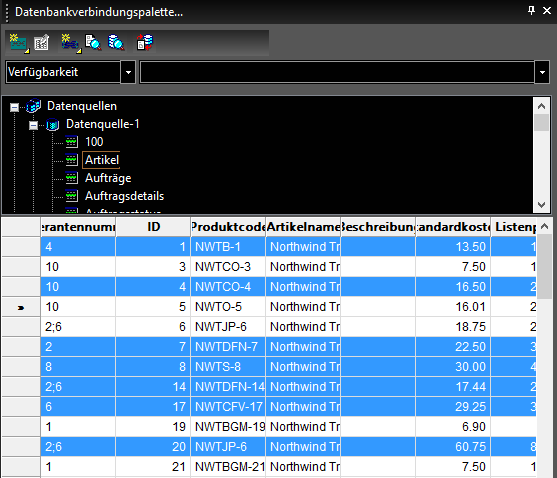Screen dimensions: 557x478
Task: Click the new link with star icon
Action: coord(70,43)
